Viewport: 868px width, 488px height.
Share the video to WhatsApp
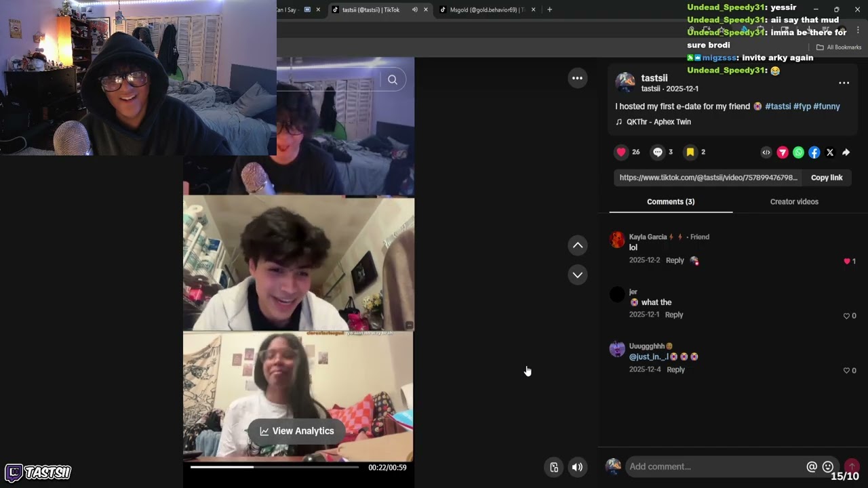pos(798,152)
